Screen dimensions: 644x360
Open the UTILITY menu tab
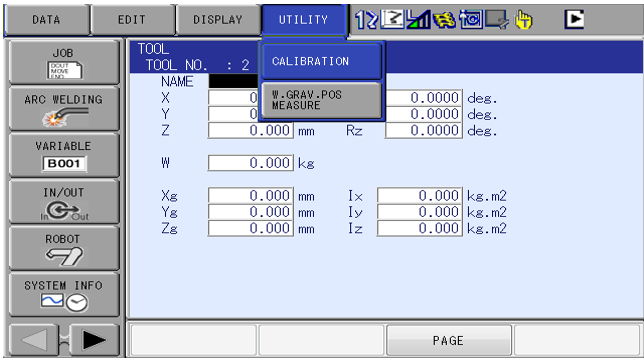[x=304, y=20]
